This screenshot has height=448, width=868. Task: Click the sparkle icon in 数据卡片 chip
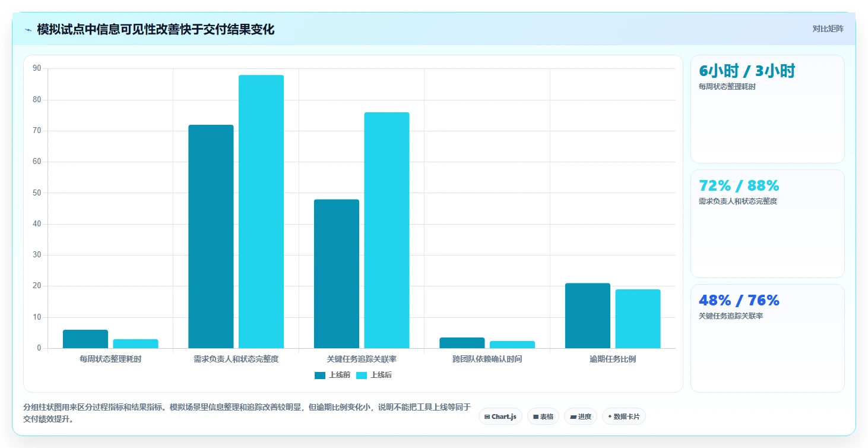click(610, 417)
